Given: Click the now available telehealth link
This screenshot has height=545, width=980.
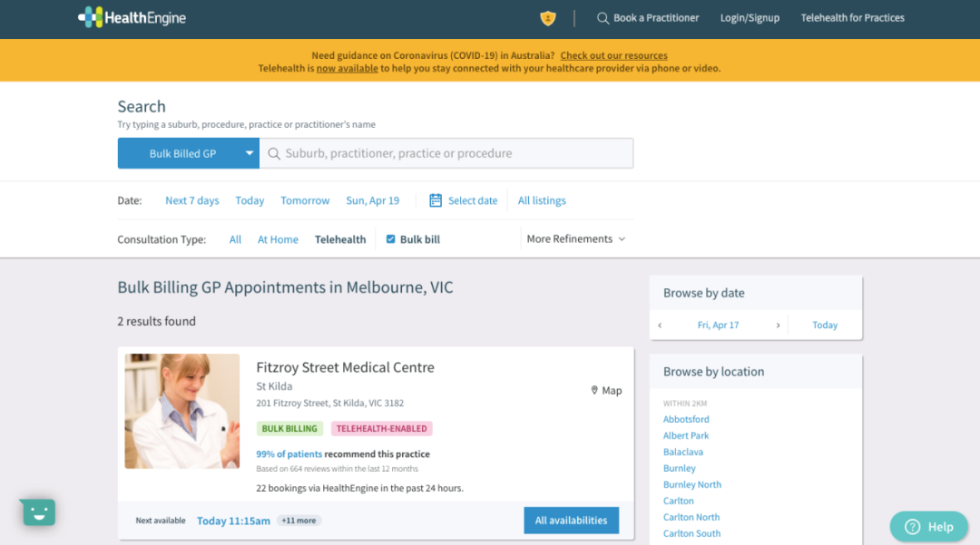Looking at the screenshot, I should click(x=347, y=69).
